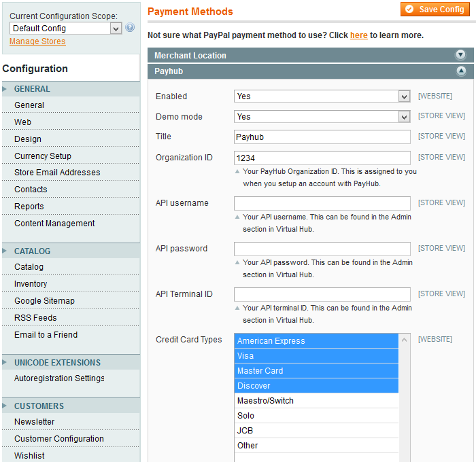476x462 pixels.
Task: Open the Design configuration tab
Action: coord(28,139)
